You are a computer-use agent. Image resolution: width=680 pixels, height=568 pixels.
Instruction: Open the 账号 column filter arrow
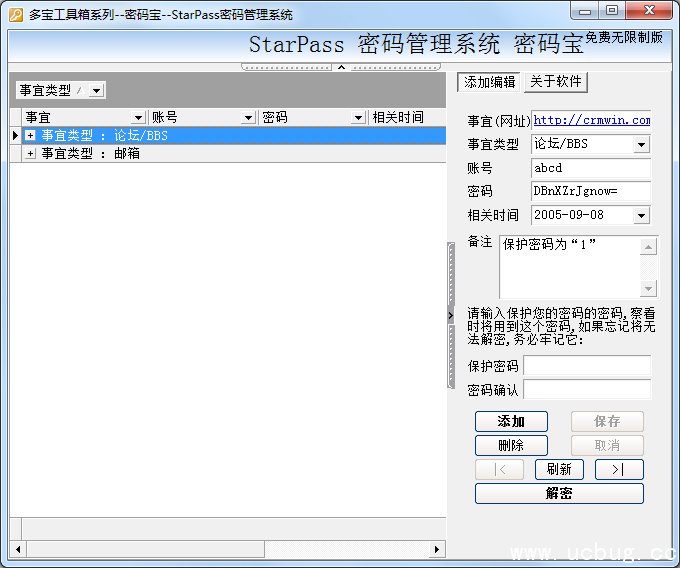point(248,118)
